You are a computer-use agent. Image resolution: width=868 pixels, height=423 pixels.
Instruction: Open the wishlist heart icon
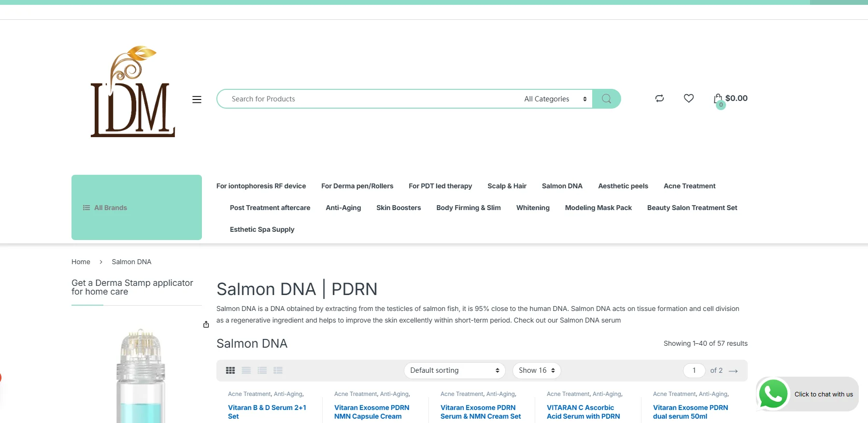(x=689, y=99)
